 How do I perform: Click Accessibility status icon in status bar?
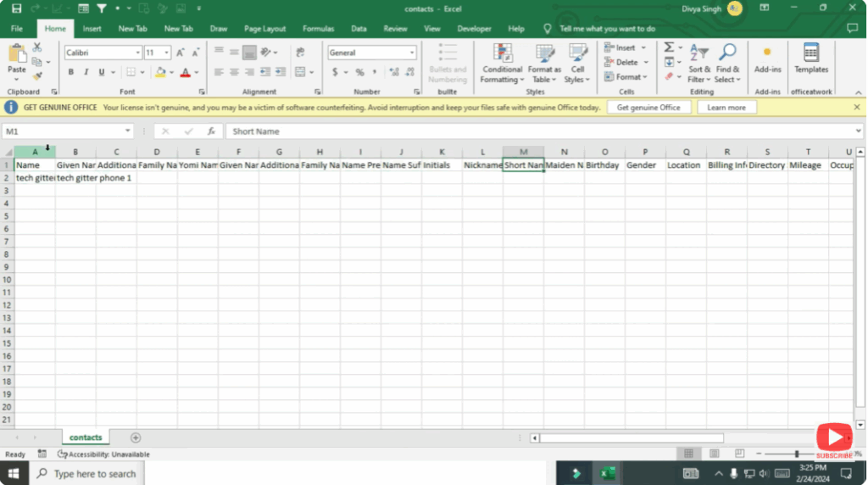pyautogui.click(x=63, y=454)
